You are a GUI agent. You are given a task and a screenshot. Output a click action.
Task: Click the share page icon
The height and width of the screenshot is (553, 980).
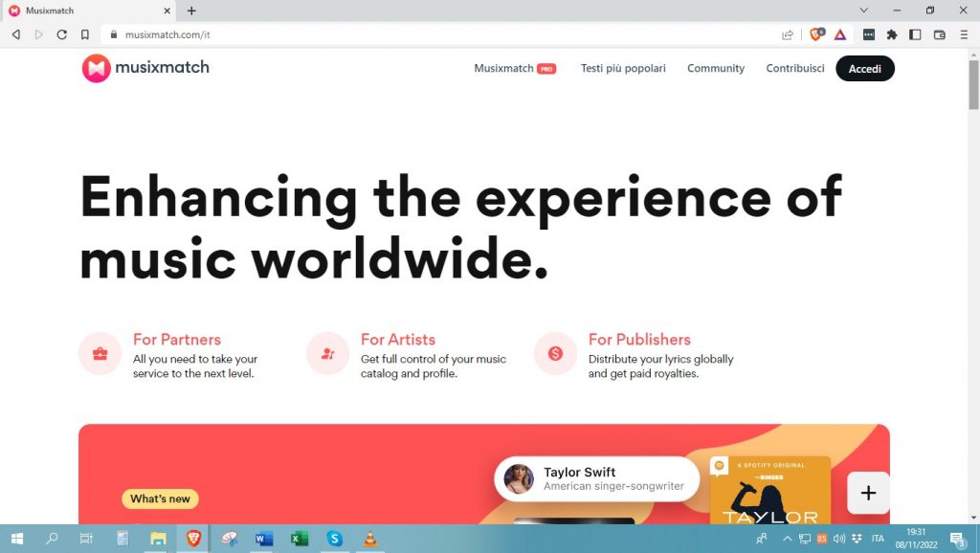coord(787,33)
